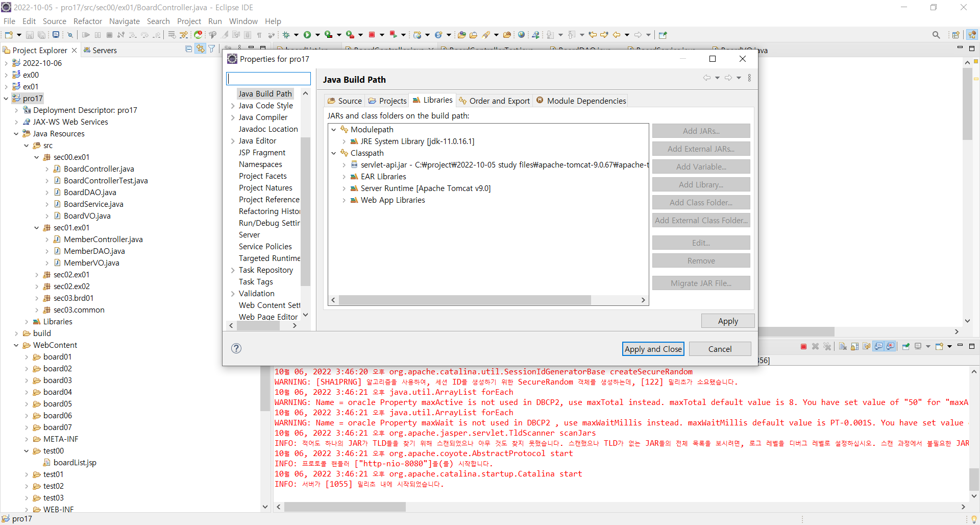Click the Add External JARs... button
980x525 pixels.
point(701,149)
